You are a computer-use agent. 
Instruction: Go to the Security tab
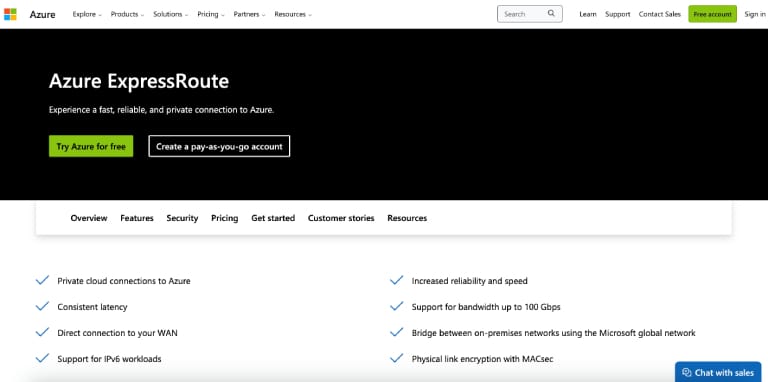(182, 218)
